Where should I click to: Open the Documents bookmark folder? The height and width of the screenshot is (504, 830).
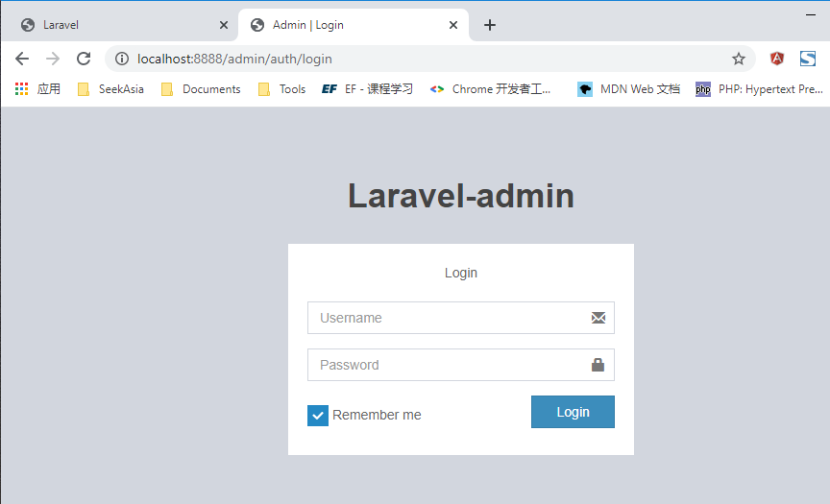click(201, 89)
